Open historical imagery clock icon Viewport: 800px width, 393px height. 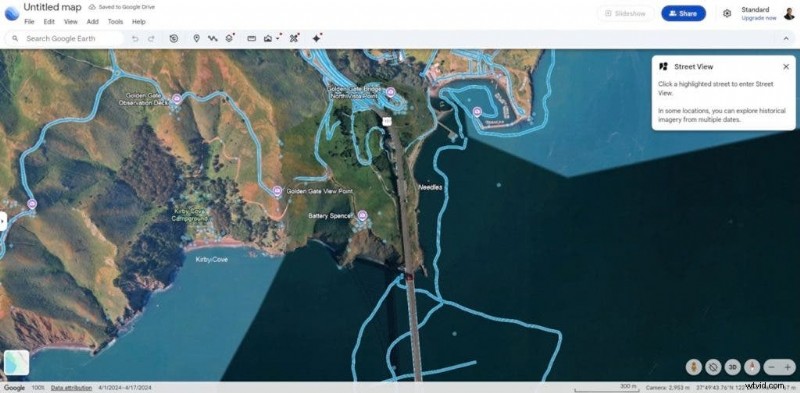pos(173,38)
